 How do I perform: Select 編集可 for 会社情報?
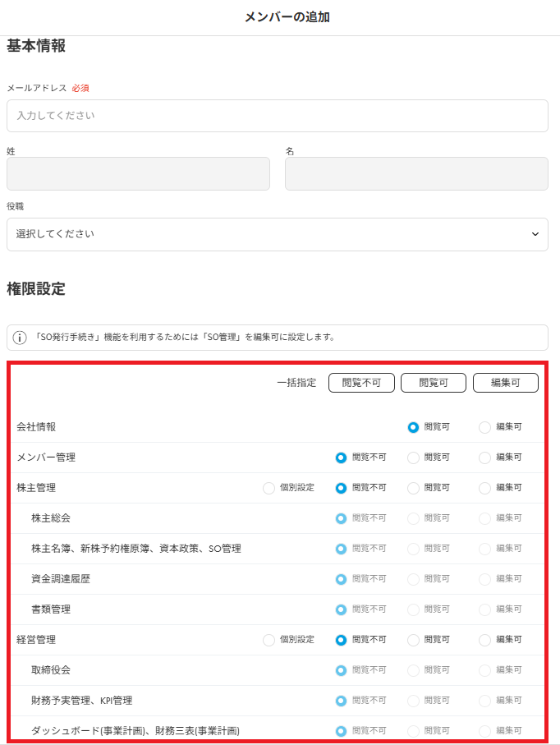click(x=485, y=427)
